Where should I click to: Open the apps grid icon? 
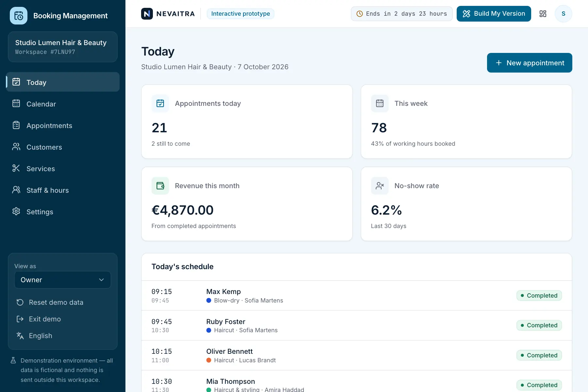(x=543, y=14)
